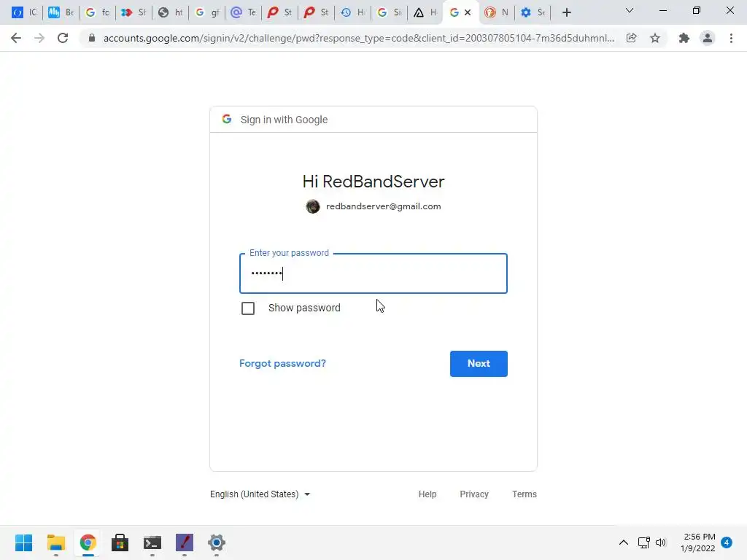This screenshot has height=560, width=747.
Task: Click the address bar URL
Action: tap(358, 38)
